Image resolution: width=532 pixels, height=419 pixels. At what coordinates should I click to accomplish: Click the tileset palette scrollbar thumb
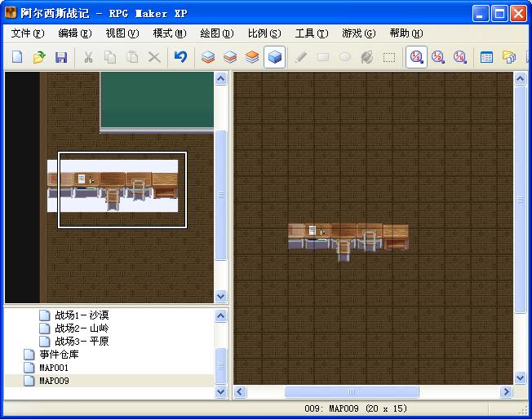coord(221,196)
